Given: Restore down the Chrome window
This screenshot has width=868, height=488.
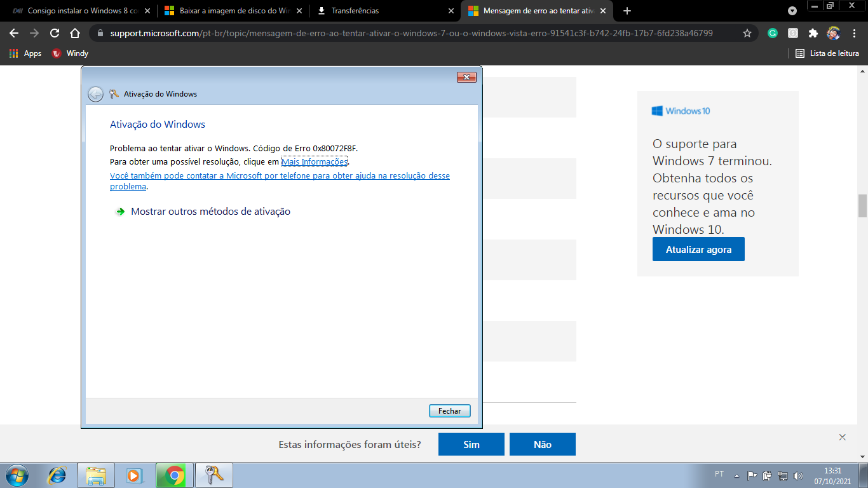Looking at the screenshot, I should (830, 6).
